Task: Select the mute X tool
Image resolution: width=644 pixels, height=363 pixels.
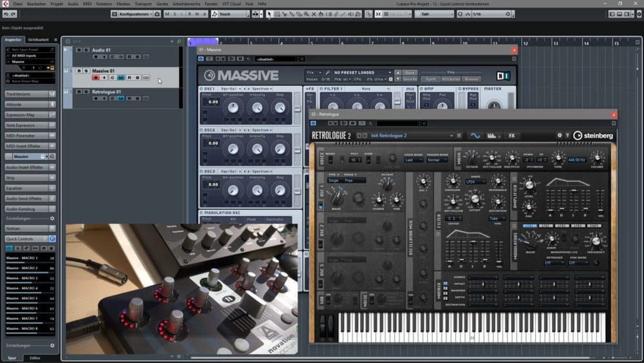Action: 314,14
